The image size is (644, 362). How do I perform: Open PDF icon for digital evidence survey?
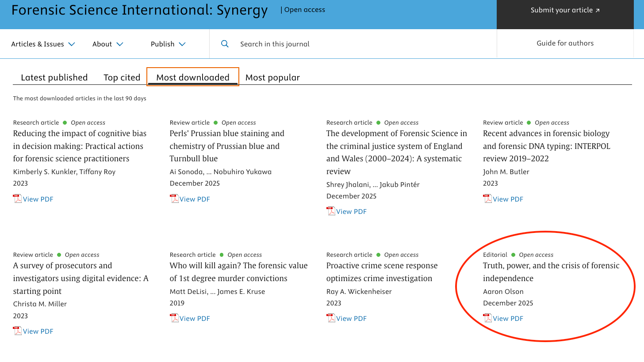pyautogui.click(x=18, y=331)
